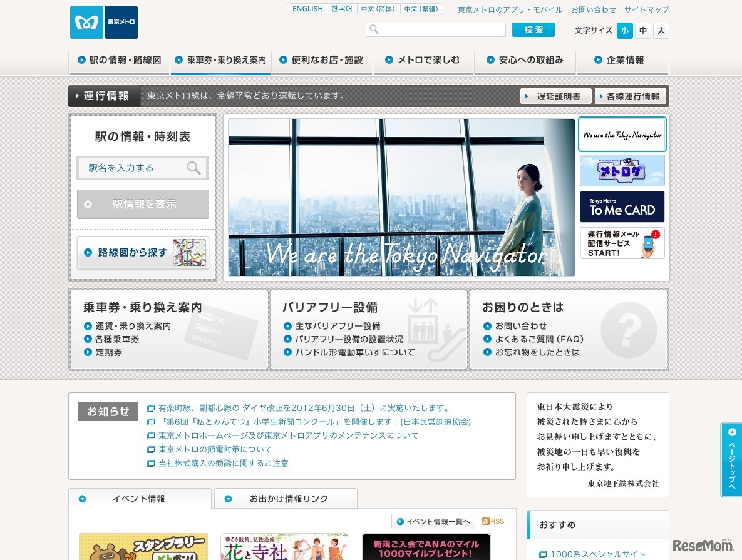Click the イベント情報一覧へ button
Image resolution: width=742 pixels, height=560 pixels.
tap(433, 522)
